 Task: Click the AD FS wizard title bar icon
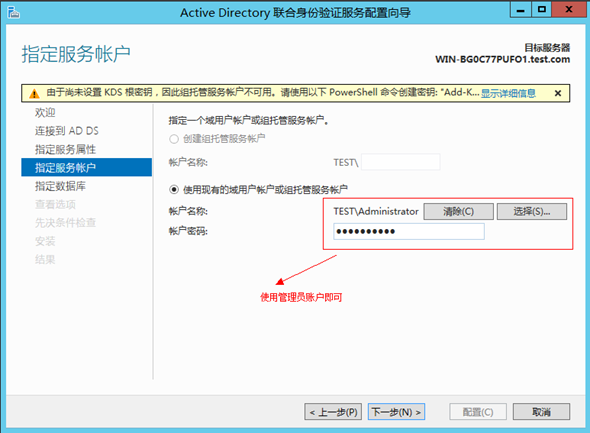point(14,12)
